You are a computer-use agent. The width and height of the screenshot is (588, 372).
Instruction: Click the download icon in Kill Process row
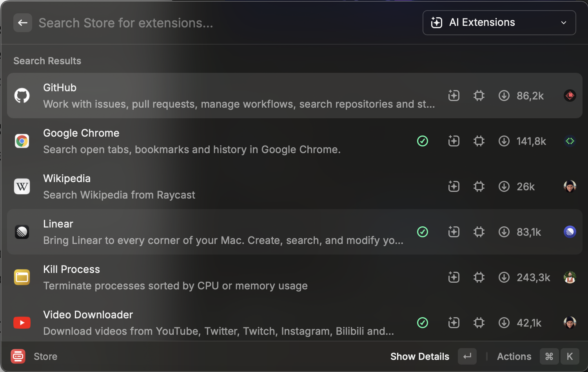pos(504,277)
